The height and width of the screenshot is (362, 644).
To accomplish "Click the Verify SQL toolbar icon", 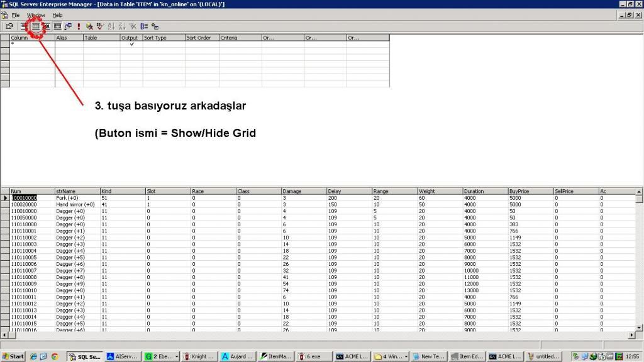I will coord(100,26).
